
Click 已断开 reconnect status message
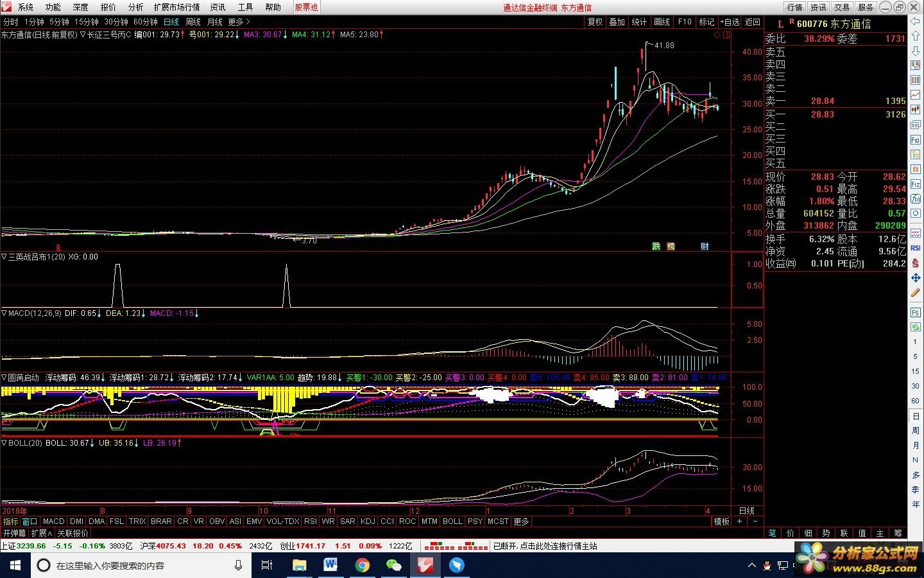[x=545, y=546]
